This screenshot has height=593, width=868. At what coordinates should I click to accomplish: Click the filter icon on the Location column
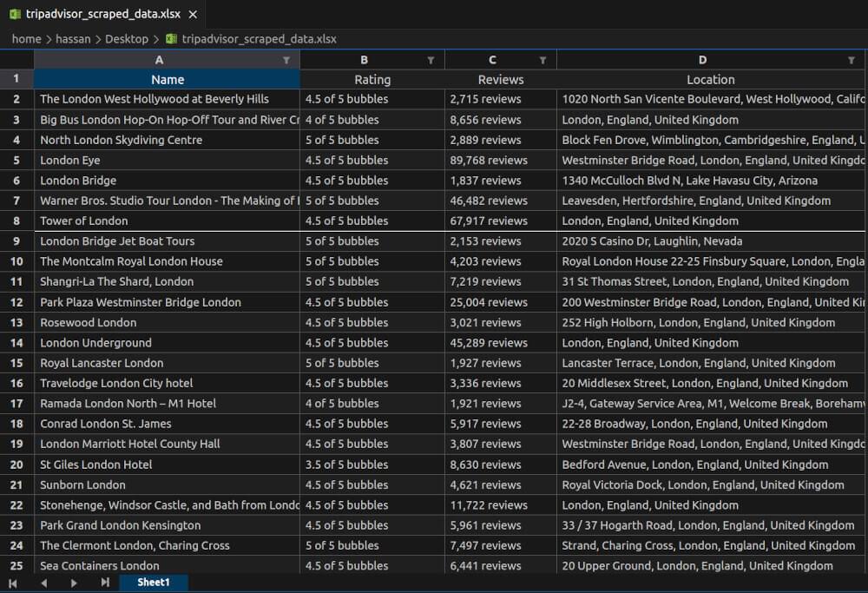tap(851, 60)
